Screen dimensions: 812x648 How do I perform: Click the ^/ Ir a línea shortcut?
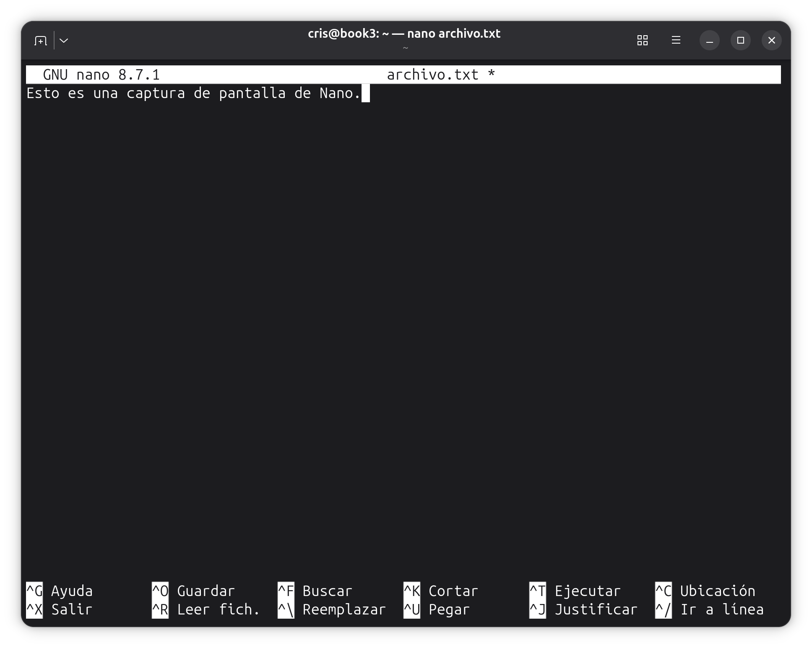click(709, 609)
